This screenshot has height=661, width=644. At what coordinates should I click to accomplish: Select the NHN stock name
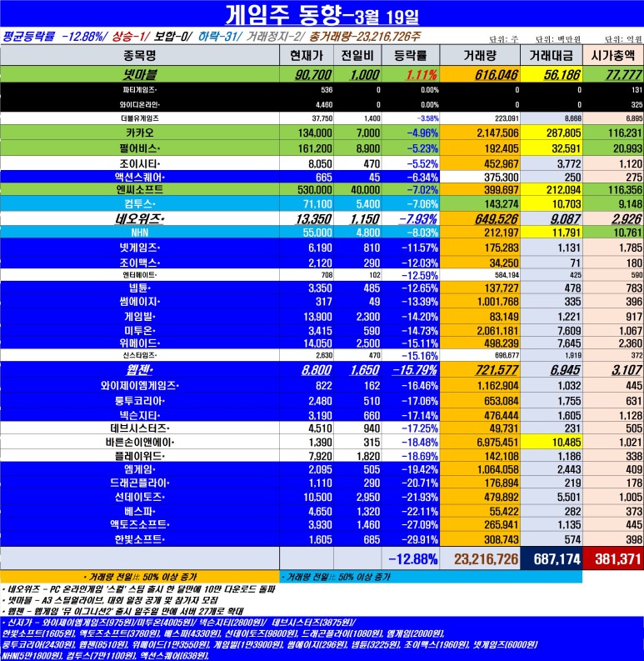click(139, 233)
